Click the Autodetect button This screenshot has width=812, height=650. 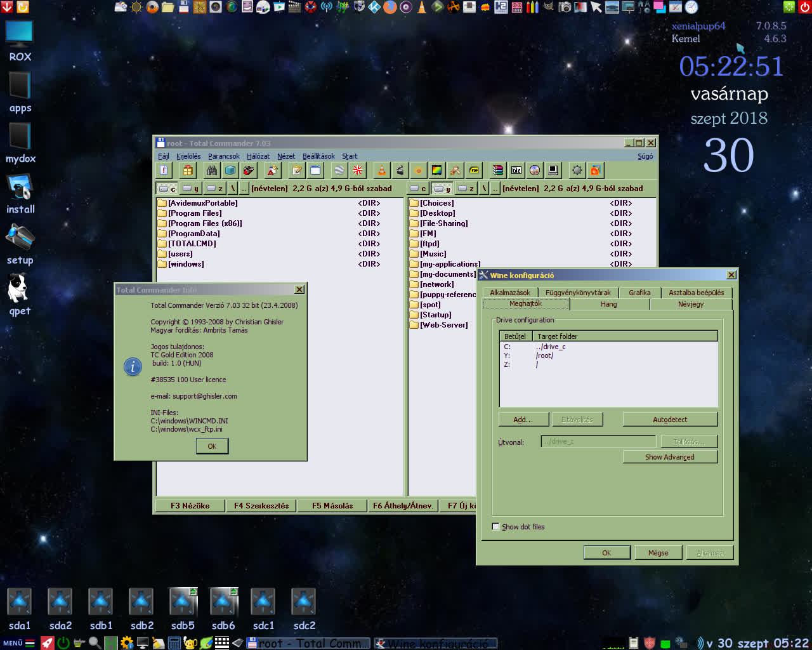tap(670, 420)
